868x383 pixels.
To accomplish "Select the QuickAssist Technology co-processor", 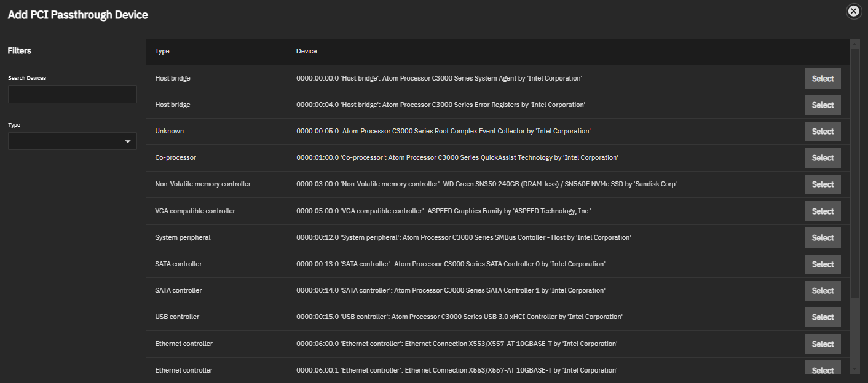I will pyautogui.click(x=823, y=158).
